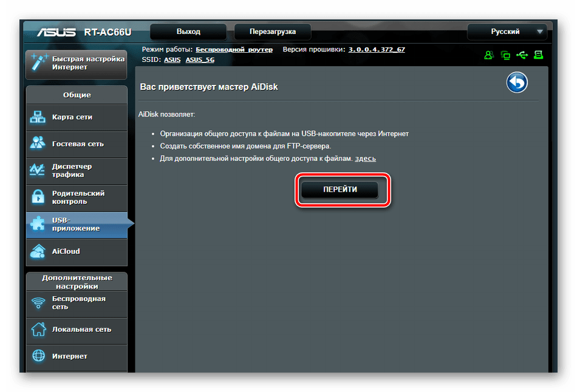Click the magic wand quick setup icon
577x392 pixels.
(39, 62)
